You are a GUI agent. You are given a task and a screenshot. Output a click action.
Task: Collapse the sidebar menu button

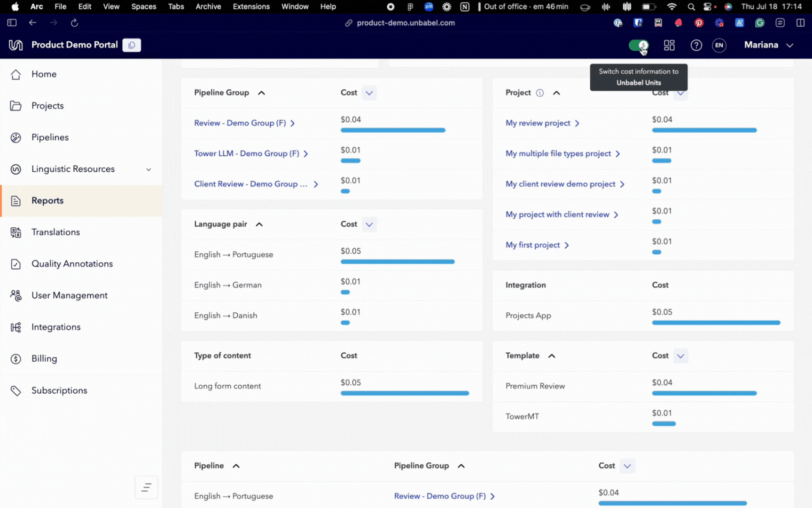pos(146,487)
